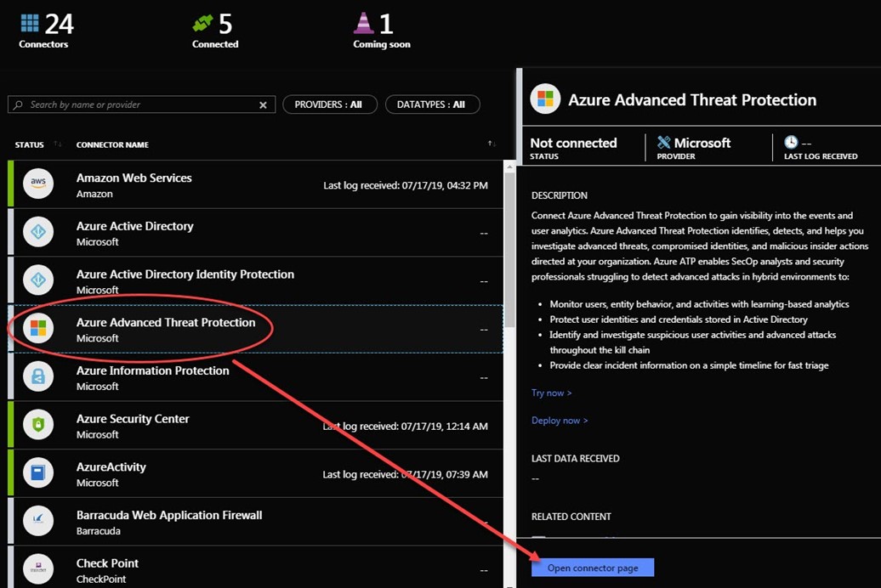The image size is (881, 588).
Task: Sort connectors by STATUS column header
Action: click(30, 144)
